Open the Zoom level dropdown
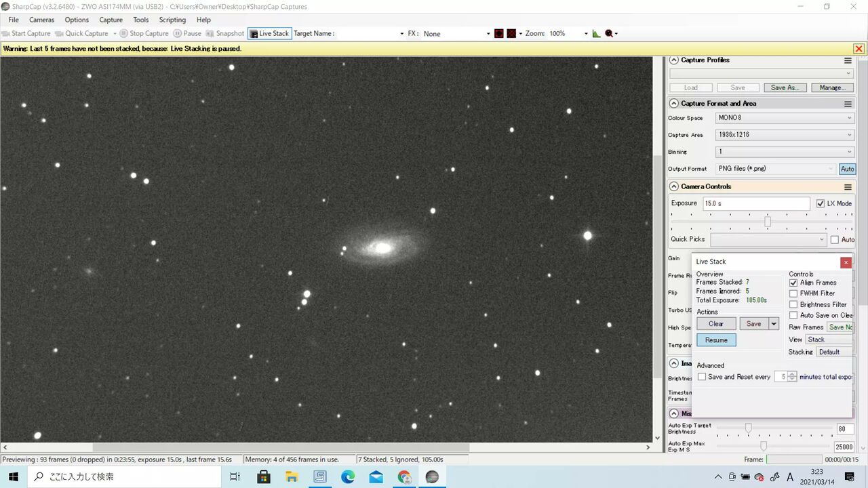The width and height of the screenshot is (868, 488). [x=568, y=33]
